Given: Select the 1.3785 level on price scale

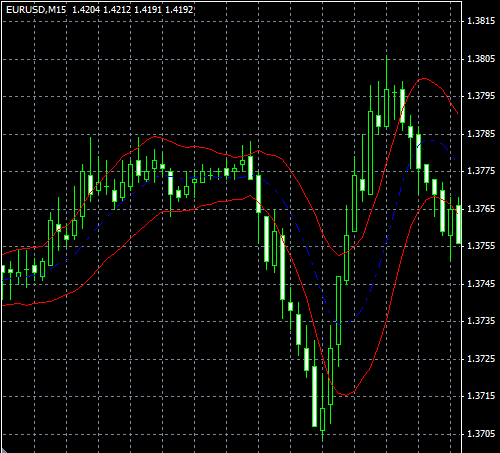Looking at the screenshot, I should pyautogui.click(x=481, y=134).
